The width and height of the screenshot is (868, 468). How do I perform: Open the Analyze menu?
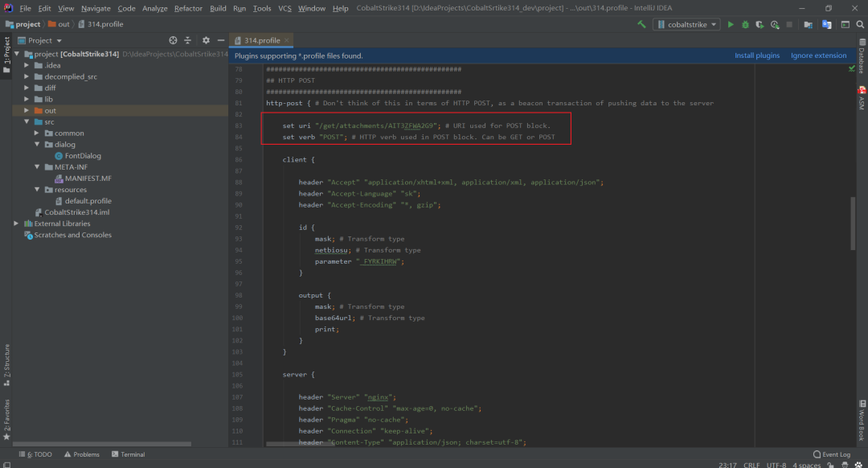point(155,8)
